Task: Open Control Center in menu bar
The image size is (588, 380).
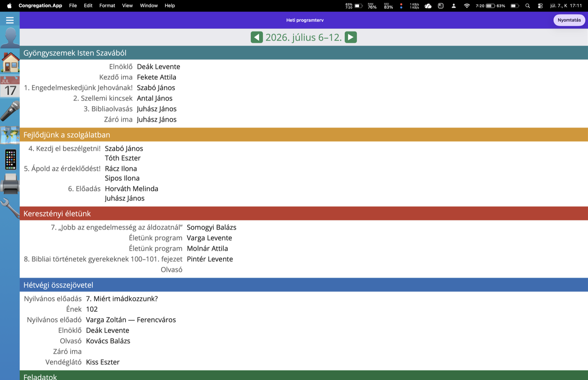Action: (x=540, y=6)
